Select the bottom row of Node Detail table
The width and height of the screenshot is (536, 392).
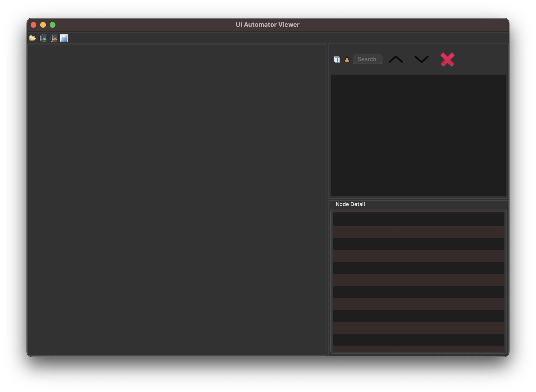coord(418,348)
